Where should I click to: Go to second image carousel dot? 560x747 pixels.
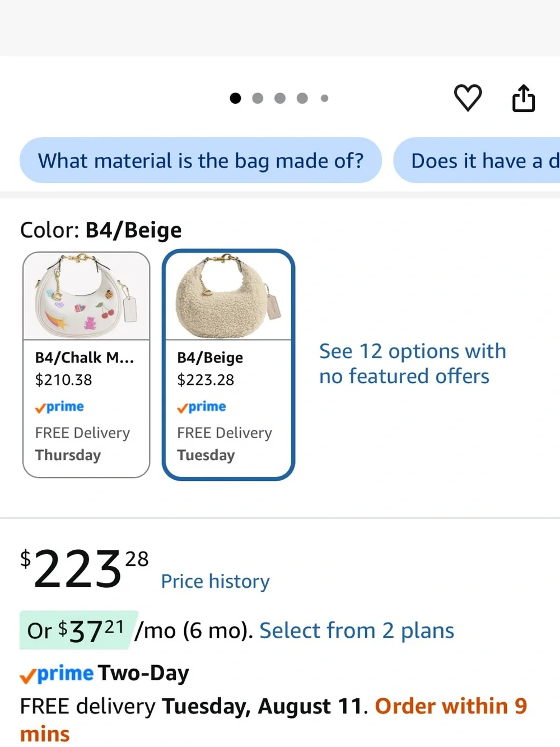click(258, 99)
